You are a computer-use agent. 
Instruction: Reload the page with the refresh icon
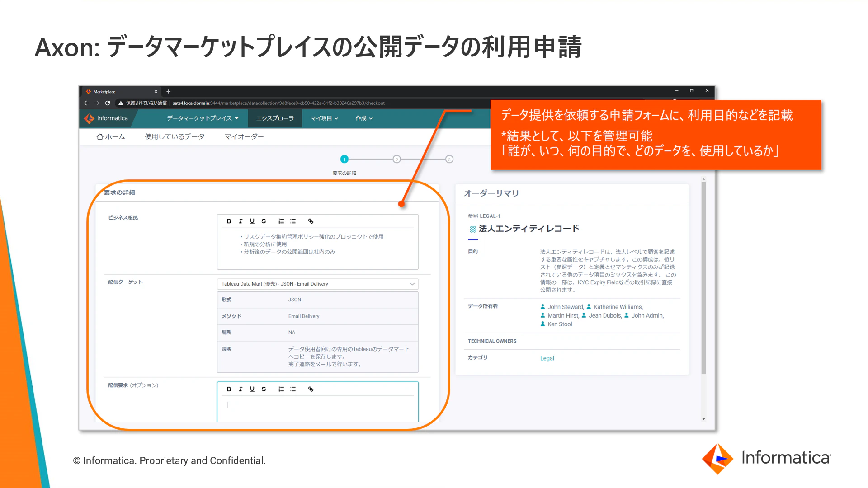108,103
